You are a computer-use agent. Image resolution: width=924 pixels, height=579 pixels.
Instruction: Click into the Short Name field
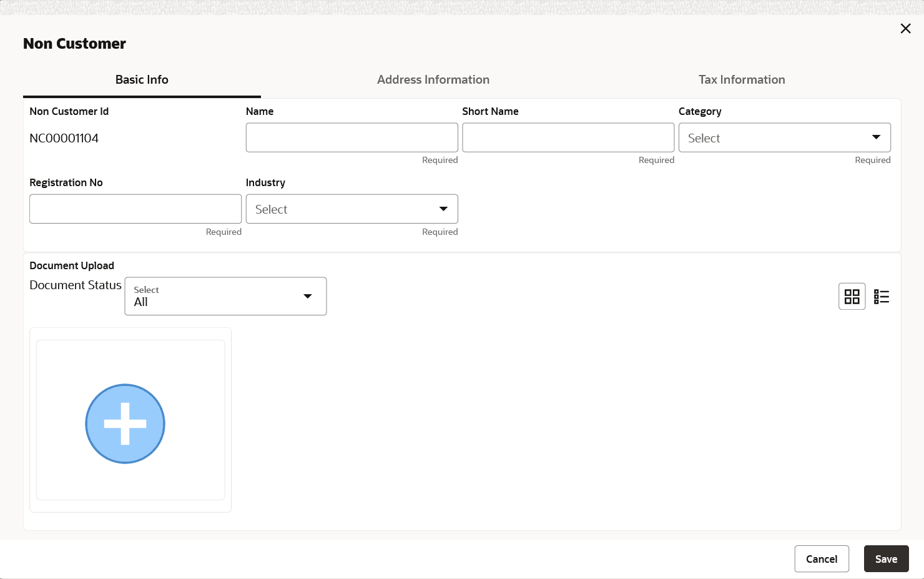[x=568, y=138]
